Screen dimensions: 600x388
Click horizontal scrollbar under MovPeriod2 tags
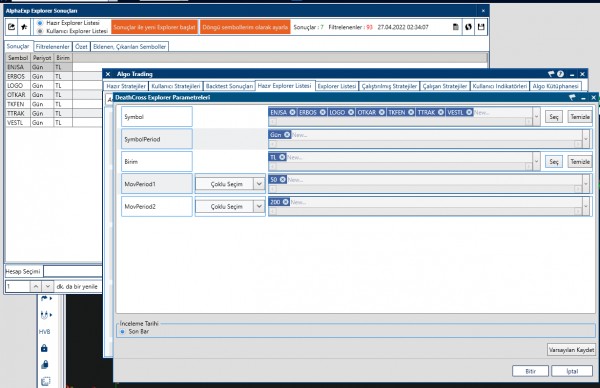pyautogui.click(x=425, y=211)
